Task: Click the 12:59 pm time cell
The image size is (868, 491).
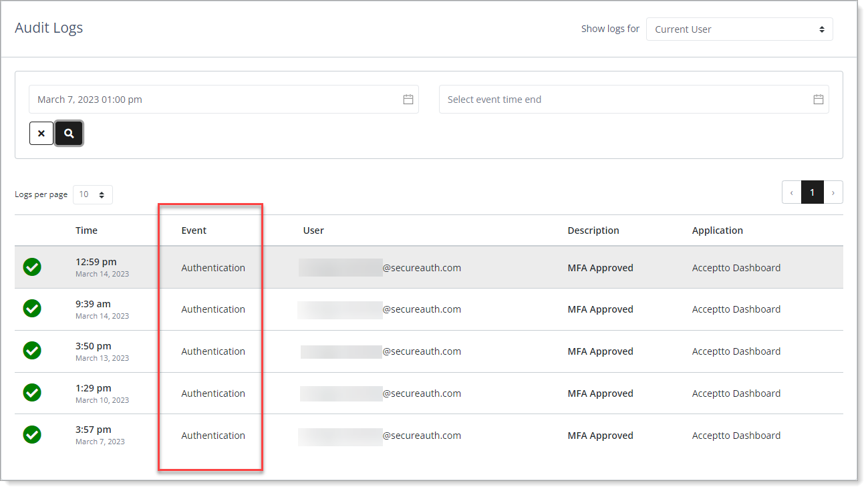Action: (102, 267)
